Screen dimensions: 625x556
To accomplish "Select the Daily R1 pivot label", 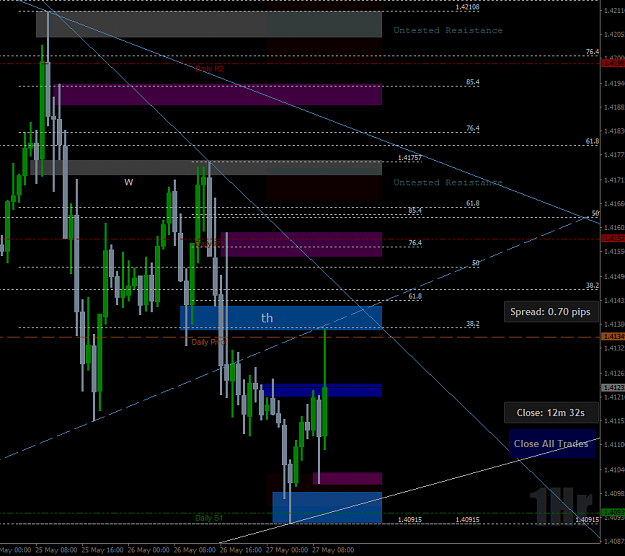I will pyautogui.click(x=208, y=244).
